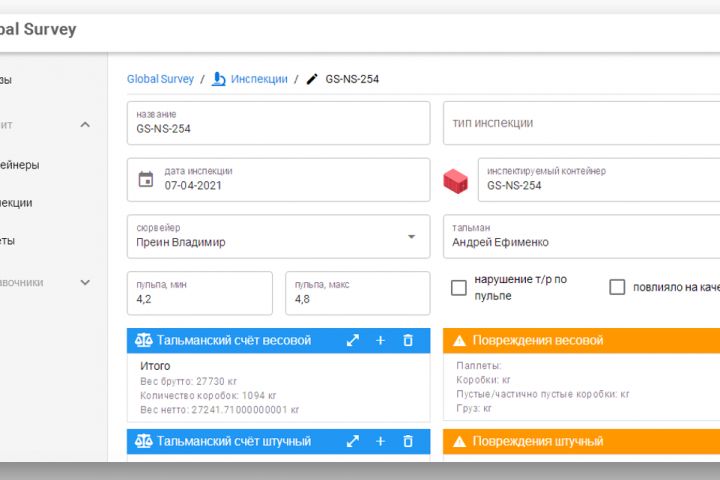Image resolution: width=720 pixels, height=480 pixels.
Task: Click the Паллеты: line
Action: pyautogui.click(x=478, y=366)
